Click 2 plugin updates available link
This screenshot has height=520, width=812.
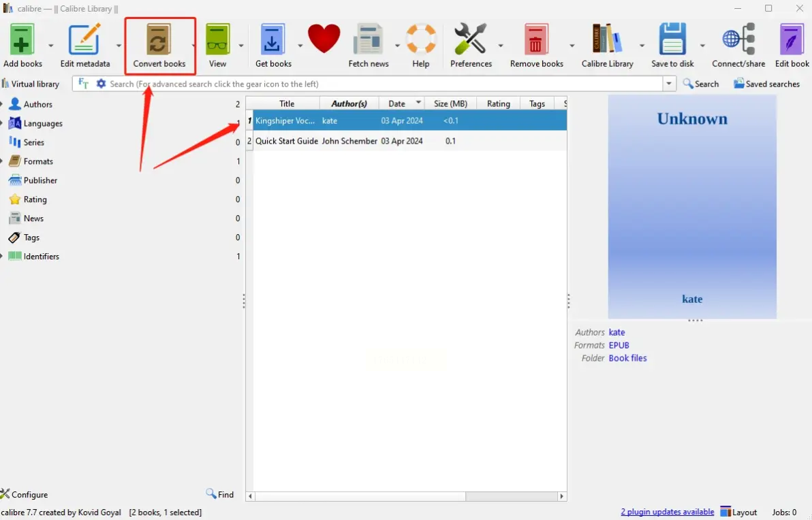tap(667, 512)
